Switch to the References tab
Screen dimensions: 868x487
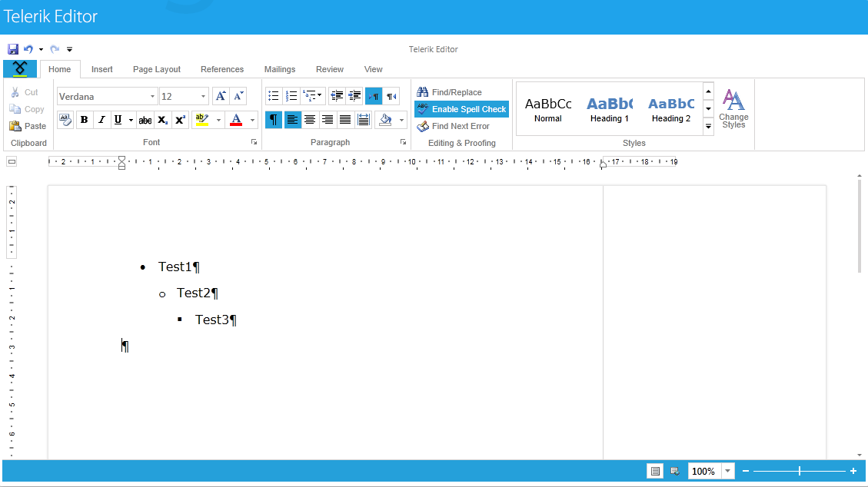click(x=222, y=69)
